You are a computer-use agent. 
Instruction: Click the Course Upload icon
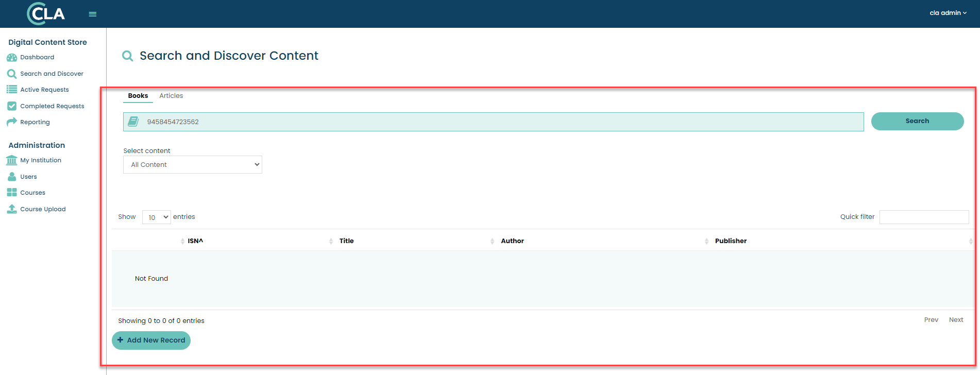(12, 209)
